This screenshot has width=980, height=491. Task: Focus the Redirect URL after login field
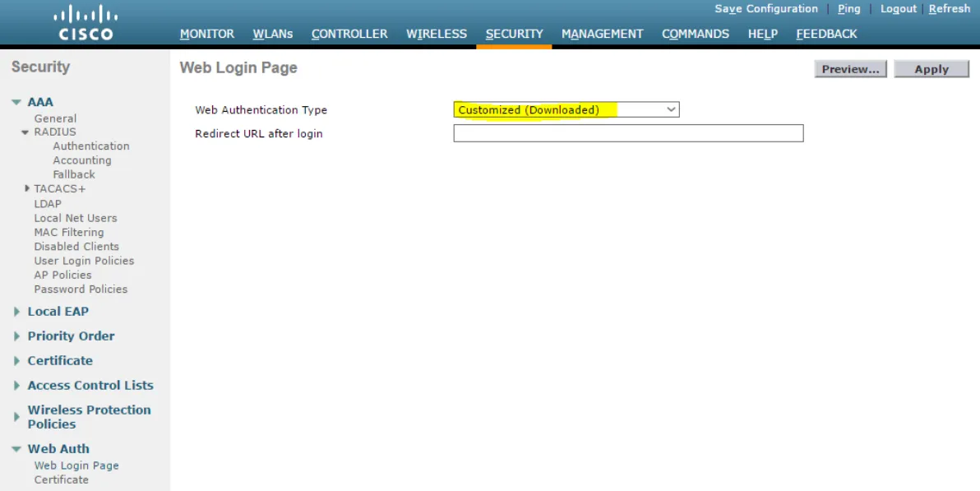[628, 133]
